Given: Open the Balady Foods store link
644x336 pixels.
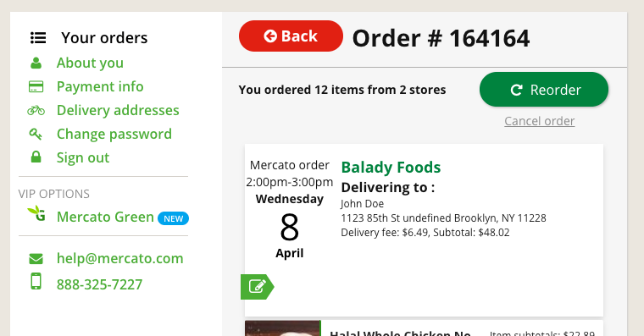Looking at the screenshot, I should point(391,167).
